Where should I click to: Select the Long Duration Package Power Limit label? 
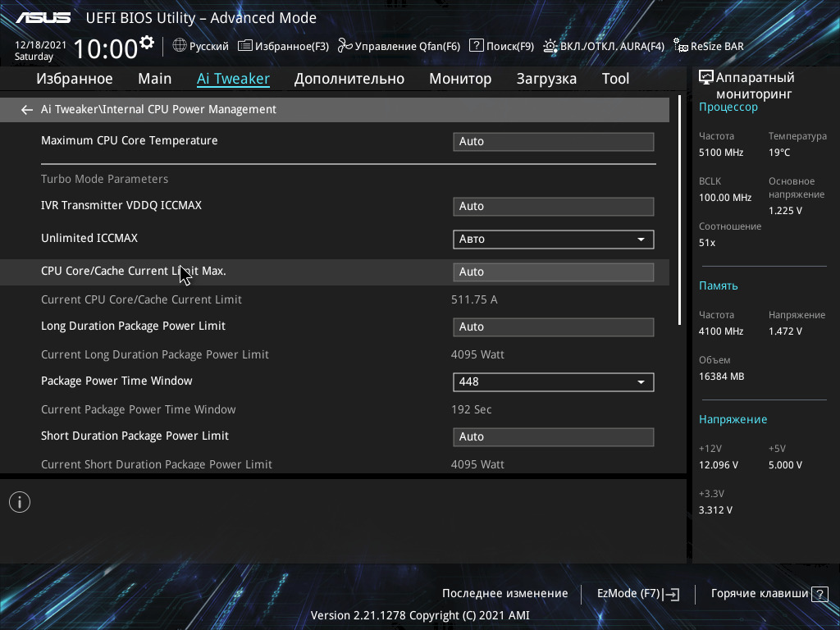[x=134, y=326]
